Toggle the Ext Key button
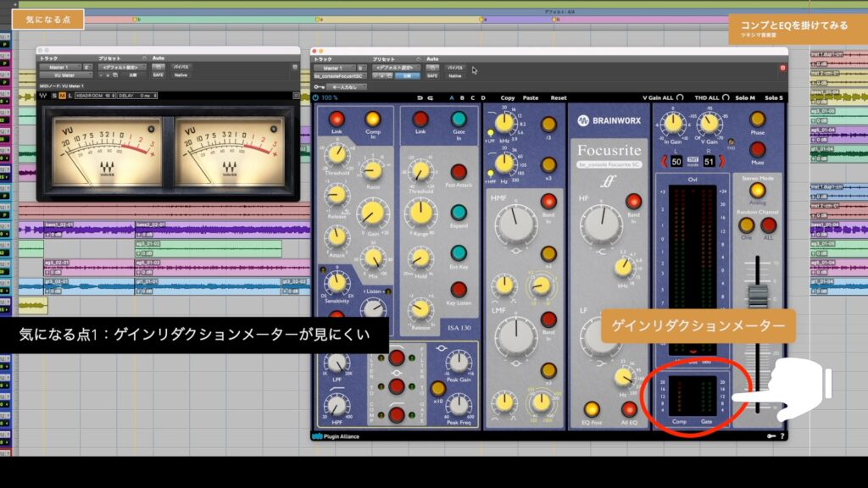868x488 pixels. tap(459, 252)
